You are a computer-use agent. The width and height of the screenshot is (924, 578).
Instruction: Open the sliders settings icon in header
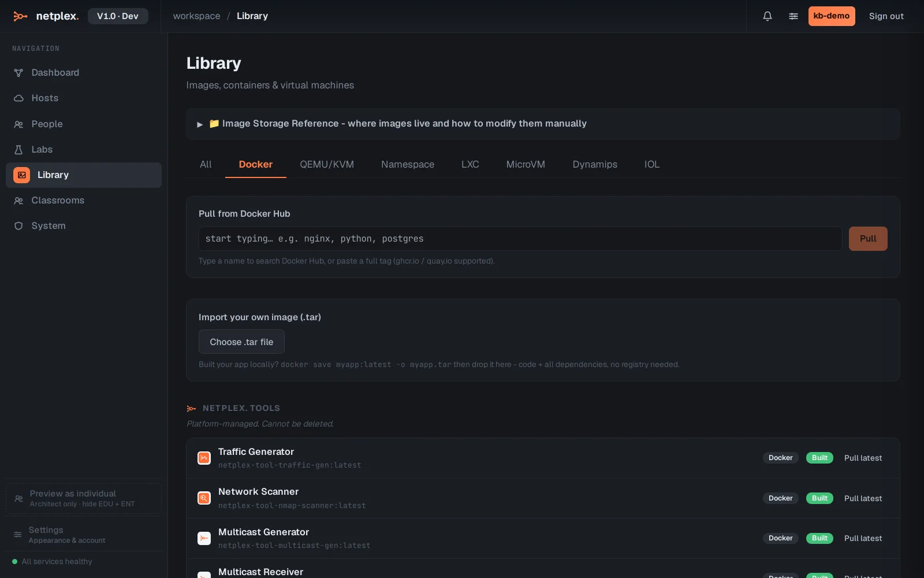tap(793, 16)
